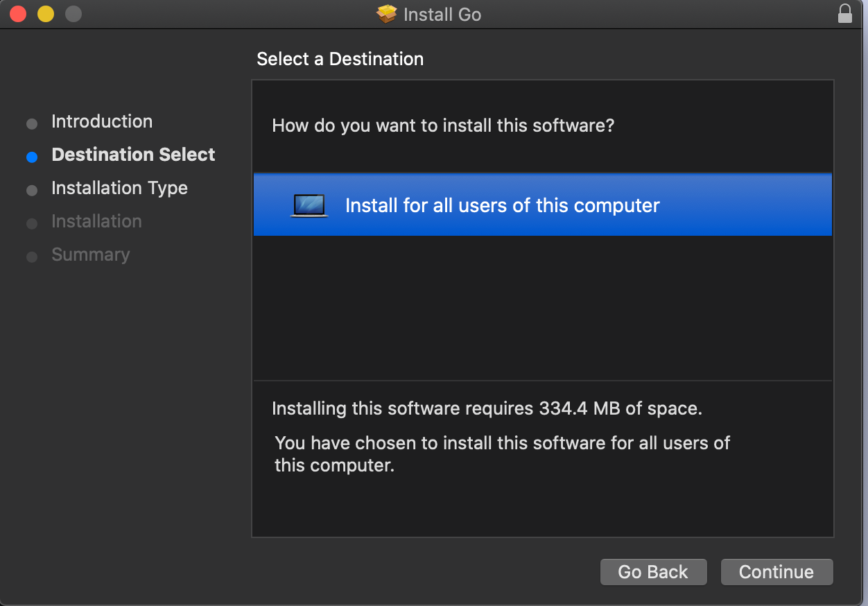The height and width of the screenshot is (606, 868).
Task: Click the Continue button
Action: [x=776, y=572]
